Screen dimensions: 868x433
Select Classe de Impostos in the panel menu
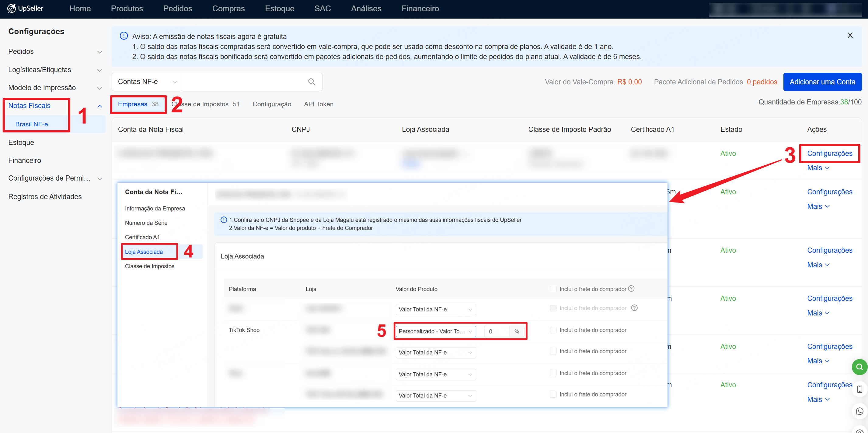(150, 266)
